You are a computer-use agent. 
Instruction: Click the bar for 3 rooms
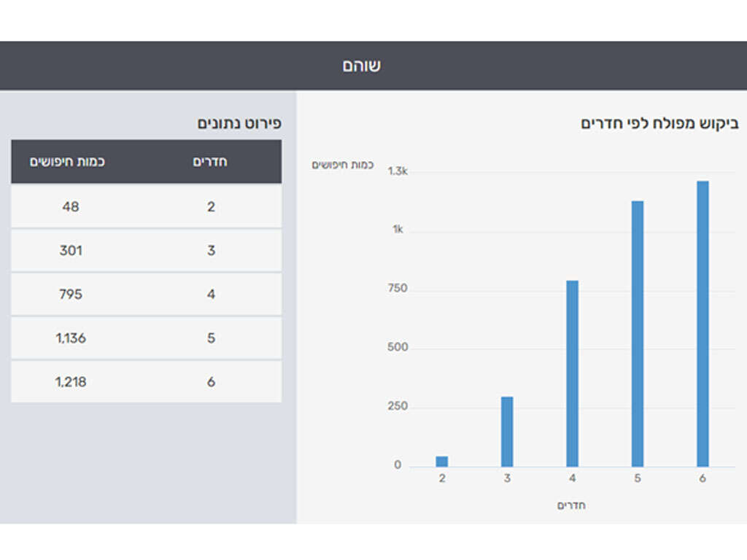click(x=507, y=431)
